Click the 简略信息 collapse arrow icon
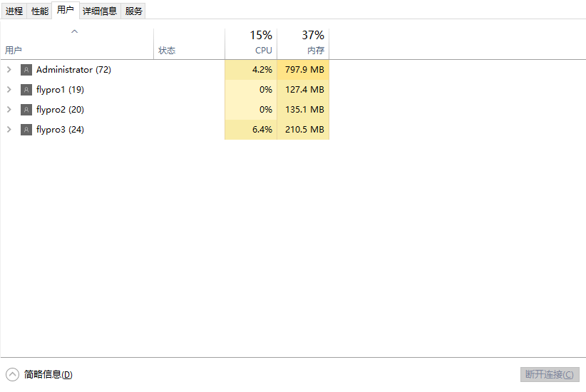The height and width of the screenshot is (392, 586). tap(12, 374)
